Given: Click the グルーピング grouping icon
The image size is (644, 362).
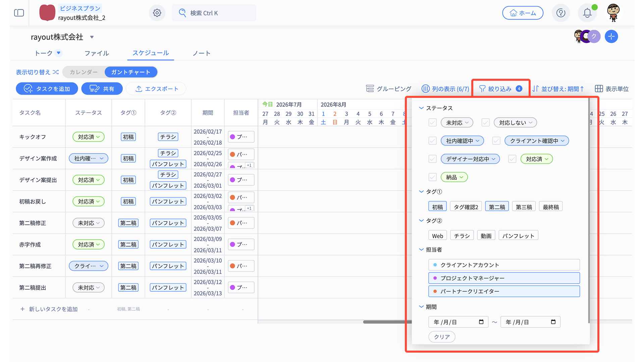Looking at the screenshot, I should (x=370, y=89).
